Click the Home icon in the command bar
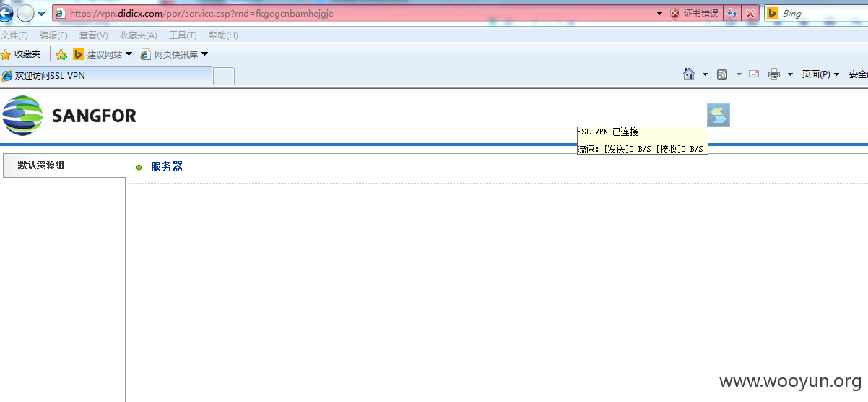The image size is (868, 402). 689,74
